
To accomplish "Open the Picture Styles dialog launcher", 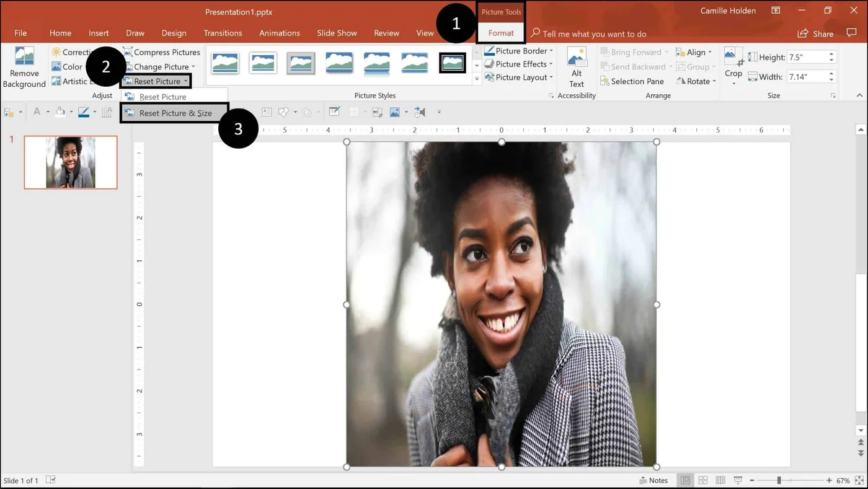I will tap(551, 96).
